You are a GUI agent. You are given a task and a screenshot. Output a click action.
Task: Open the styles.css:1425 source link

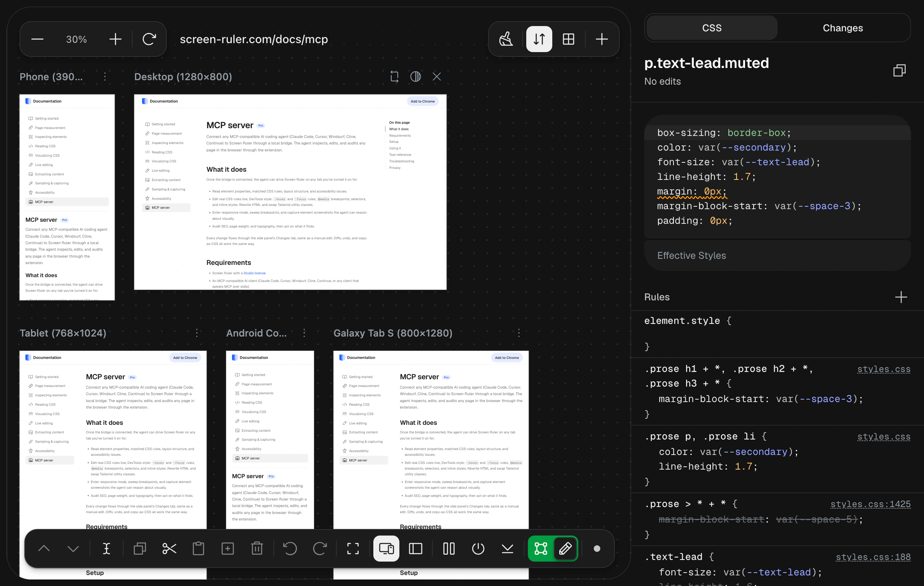coord(870,504)
